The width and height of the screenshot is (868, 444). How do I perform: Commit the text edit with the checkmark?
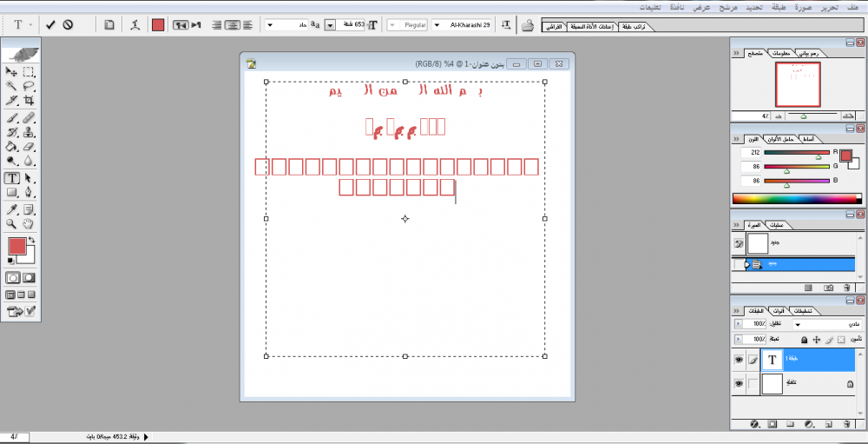click(x=50, y=25)
